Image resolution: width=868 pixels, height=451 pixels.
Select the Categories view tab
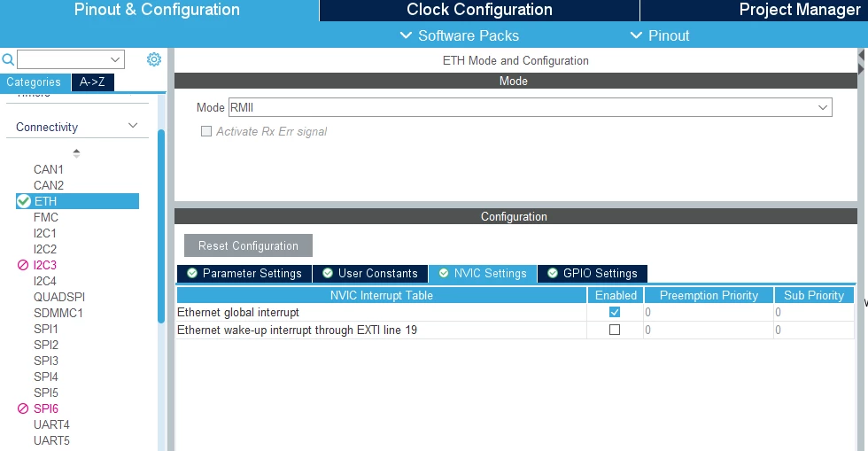(34, 82)
